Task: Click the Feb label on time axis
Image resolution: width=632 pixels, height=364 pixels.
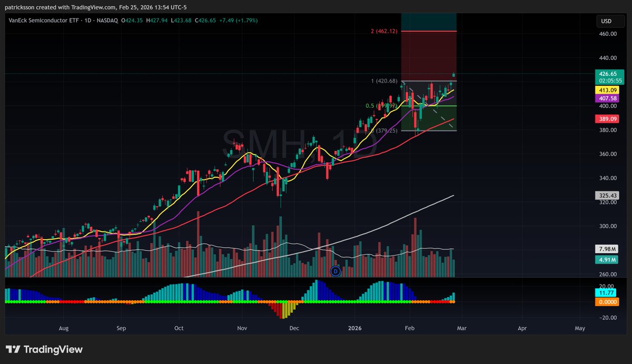Action: point(409,328)
